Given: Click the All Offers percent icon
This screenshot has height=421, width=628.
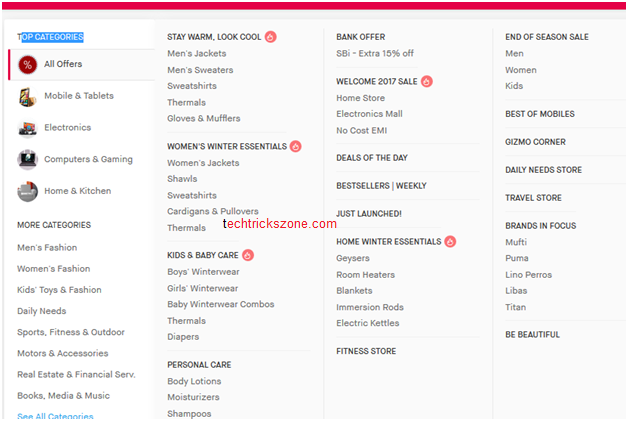Looking at the screenshot, I should [27, 65].
